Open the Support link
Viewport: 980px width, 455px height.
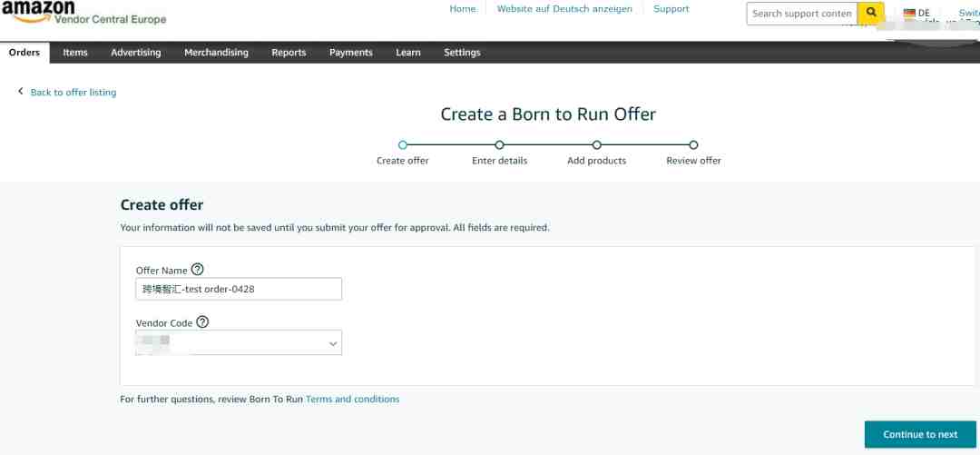point(671,9)
